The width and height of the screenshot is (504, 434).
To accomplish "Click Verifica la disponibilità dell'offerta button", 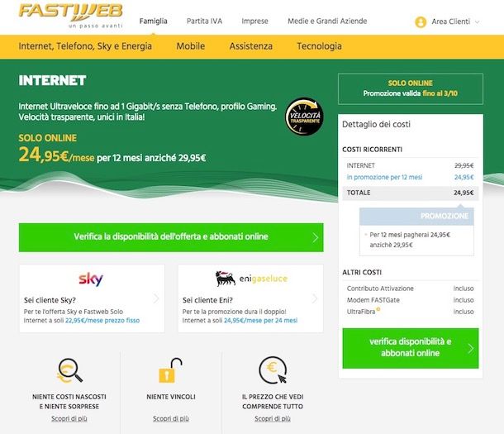I will click(x=171, y=237).
